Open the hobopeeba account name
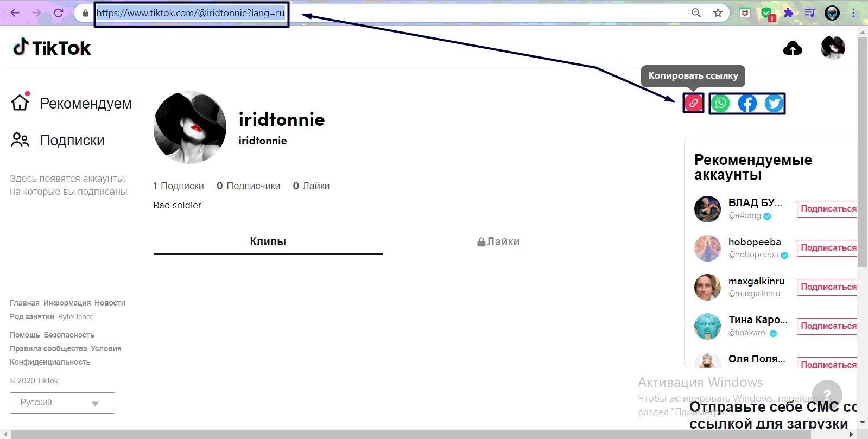This screenshot has height=439, width=868. (755, 242)
